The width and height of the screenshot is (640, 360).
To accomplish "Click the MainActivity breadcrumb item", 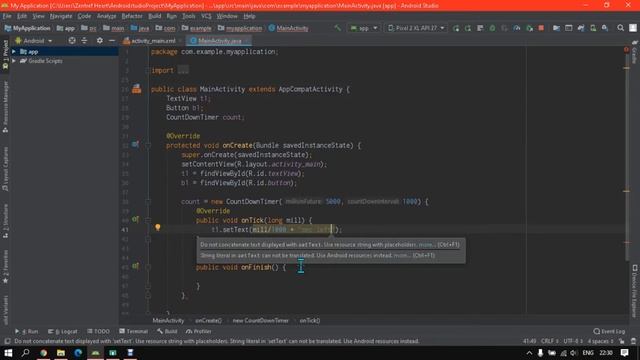I will pos(289,28).
